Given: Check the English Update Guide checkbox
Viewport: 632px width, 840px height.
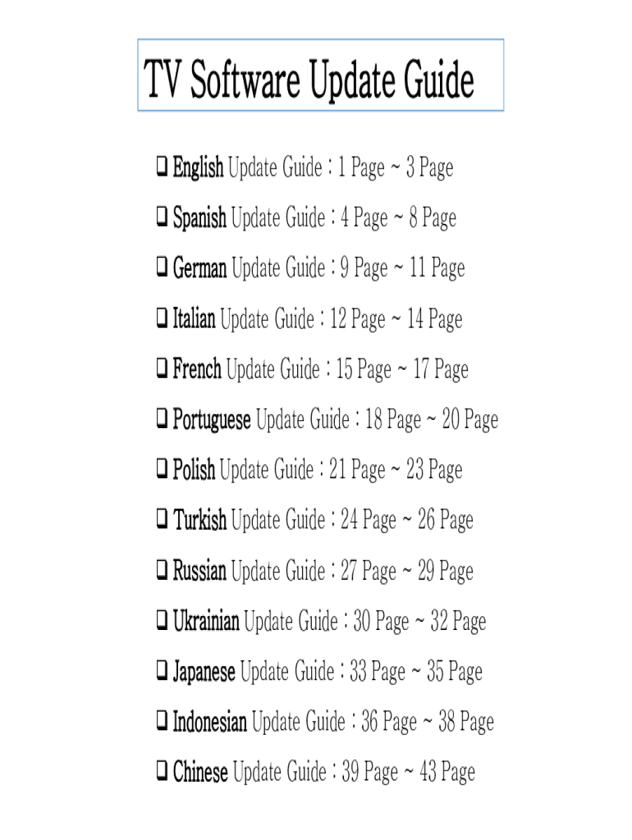Looking at the screenshot, I should pyautogui.click(x=162, y=169).
